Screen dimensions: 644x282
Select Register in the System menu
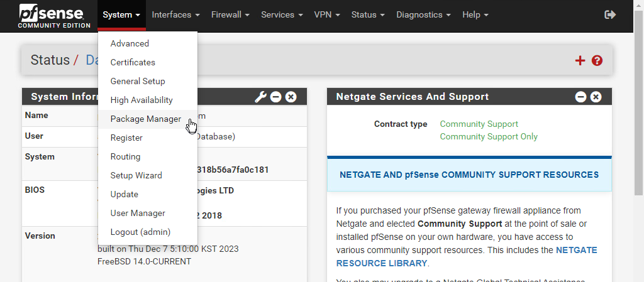pyautogui.click(x=148, y=138)
